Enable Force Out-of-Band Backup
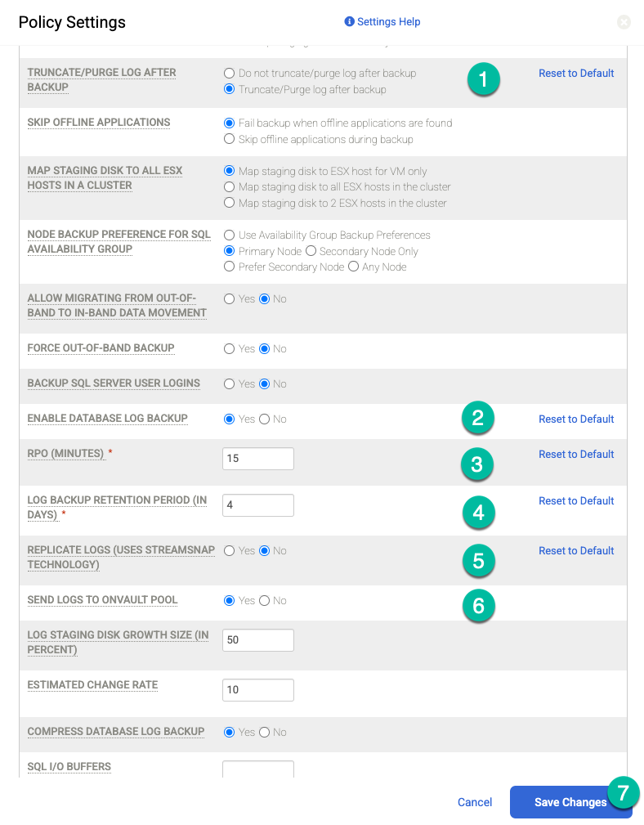644x825 pixels. 230,348
